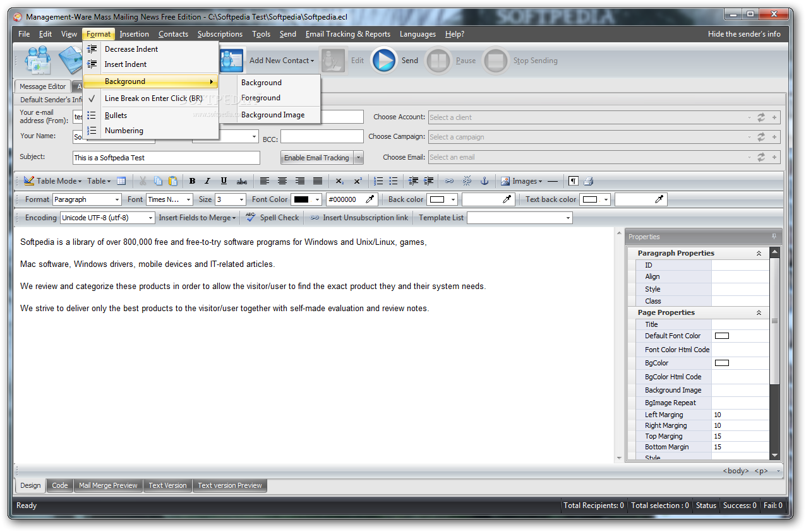Apply superscript formatting
The image size is (806, 532).
tap(358, 181)
